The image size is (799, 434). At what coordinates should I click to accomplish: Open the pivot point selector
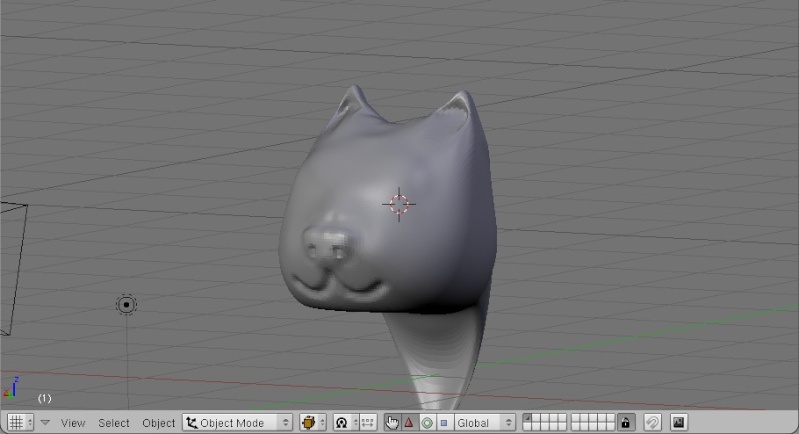tap(346, 422)
